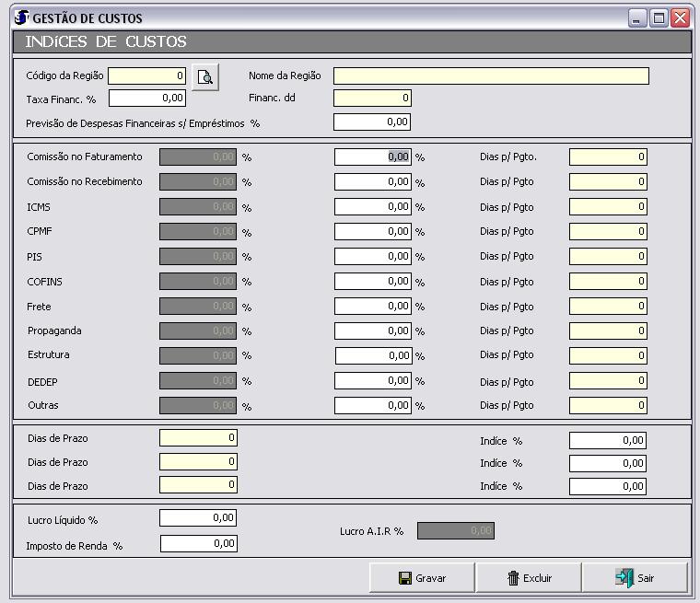Select the Previsão de Despesas Financeiras field

pos(372,122)
